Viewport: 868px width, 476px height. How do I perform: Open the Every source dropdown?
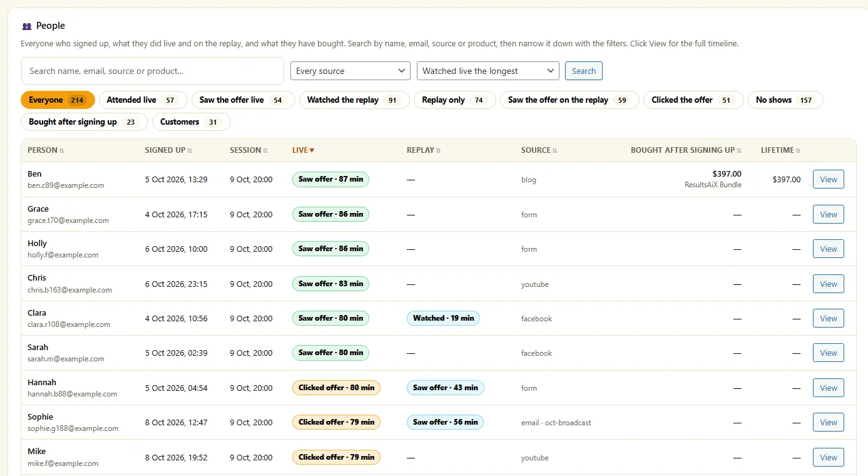click(x=350, y=71)
